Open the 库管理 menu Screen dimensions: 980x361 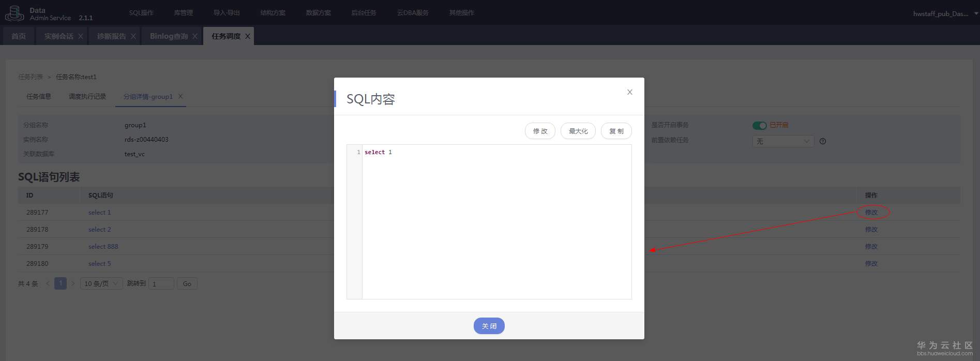click(x=184, y=13)
